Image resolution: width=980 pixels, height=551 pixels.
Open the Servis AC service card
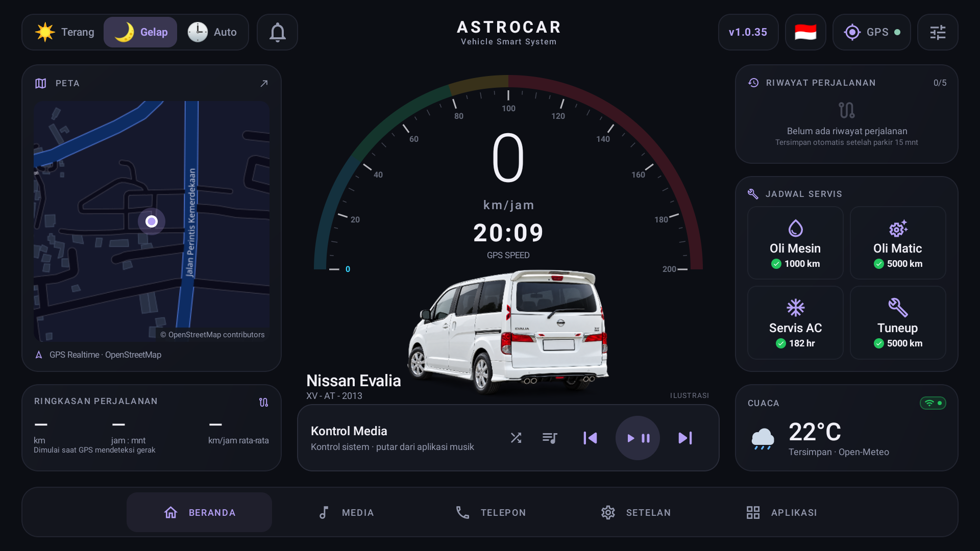795,322
